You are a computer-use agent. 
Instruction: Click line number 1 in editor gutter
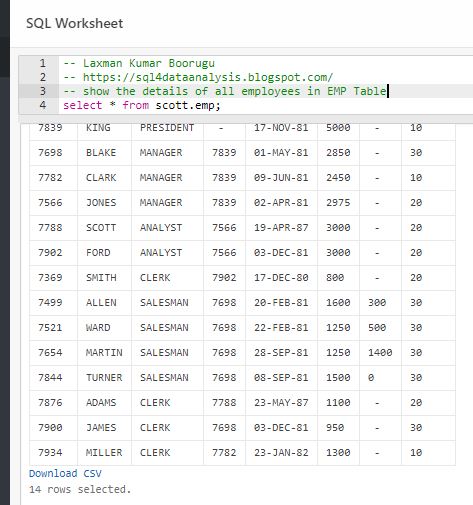43,63
